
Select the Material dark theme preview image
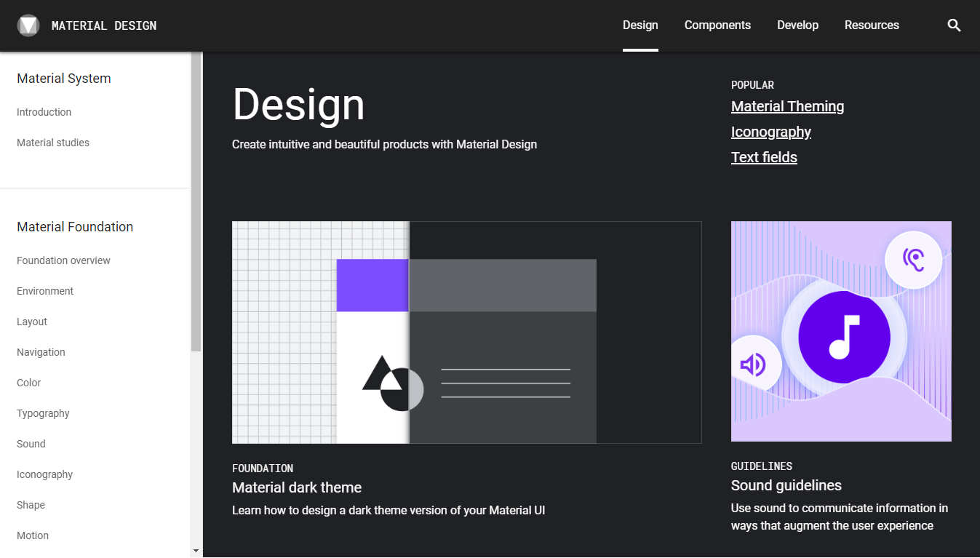[466, 332]
